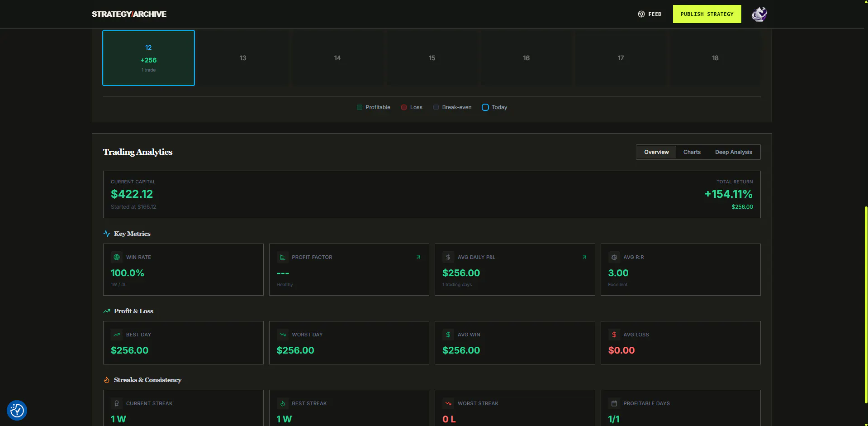Image resolution: width=868 pixels, height=426 pixels.
Task: Click the Profitable Days calendar icon
Action: click(614, 403)
